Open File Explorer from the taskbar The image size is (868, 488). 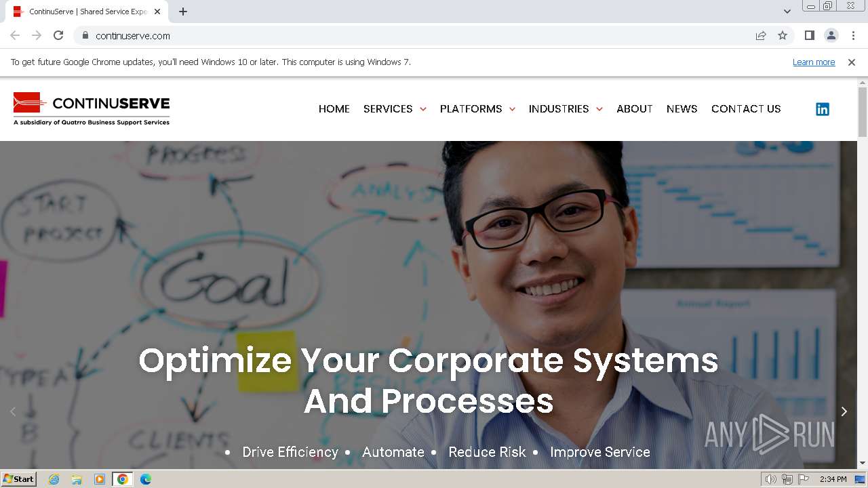77,479
